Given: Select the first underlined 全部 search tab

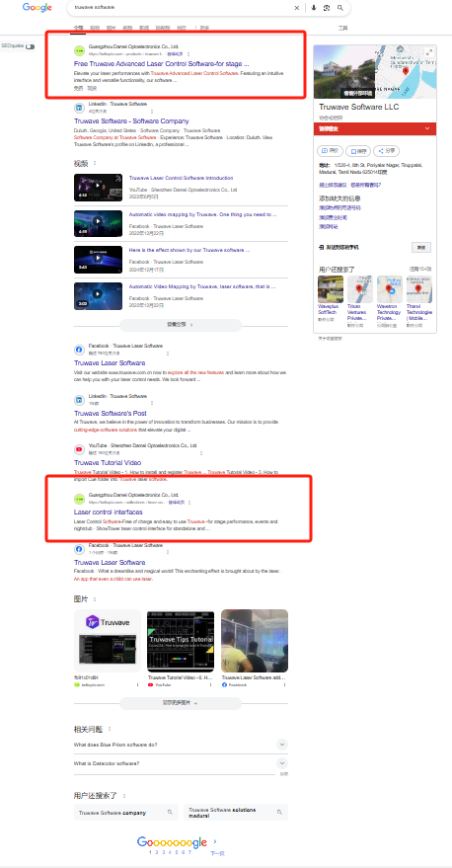Looking at the screenshot, I should point(78,27).
